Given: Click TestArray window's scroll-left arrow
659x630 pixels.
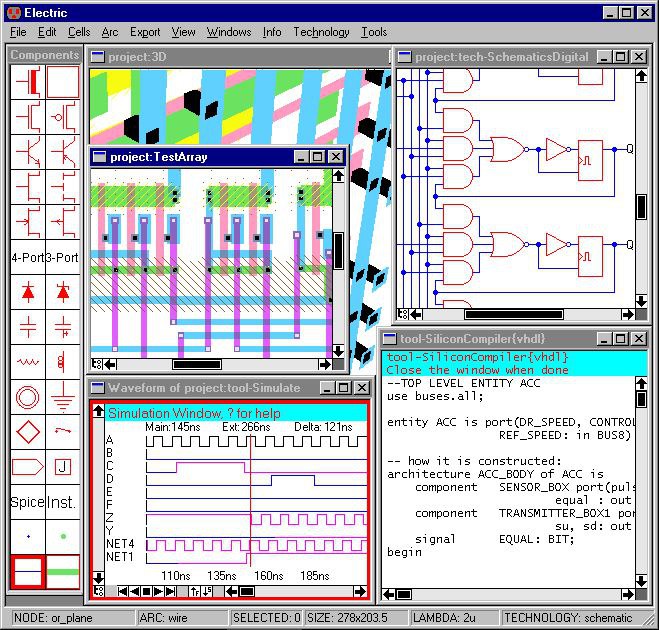Looking at the screenshot, I should tap(110, 364).
